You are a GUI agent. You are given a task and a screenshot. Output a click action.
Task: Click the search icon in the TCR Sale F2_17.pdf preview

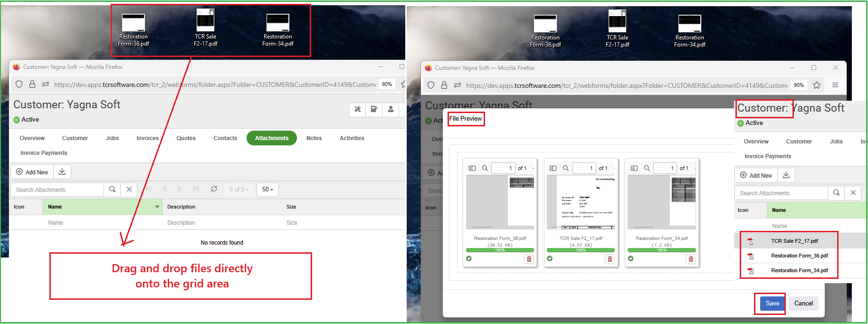point(566,168)
